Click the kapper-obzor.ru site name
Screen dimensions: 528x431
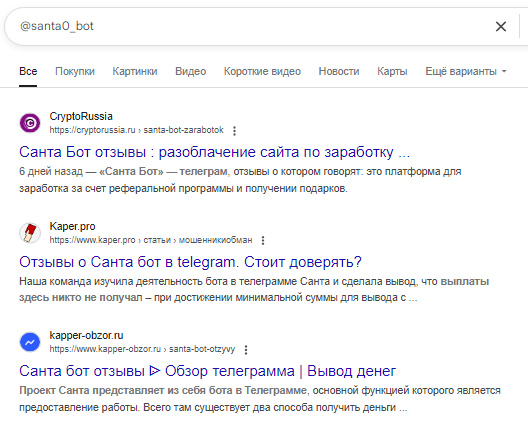click(x=86, y=335)
